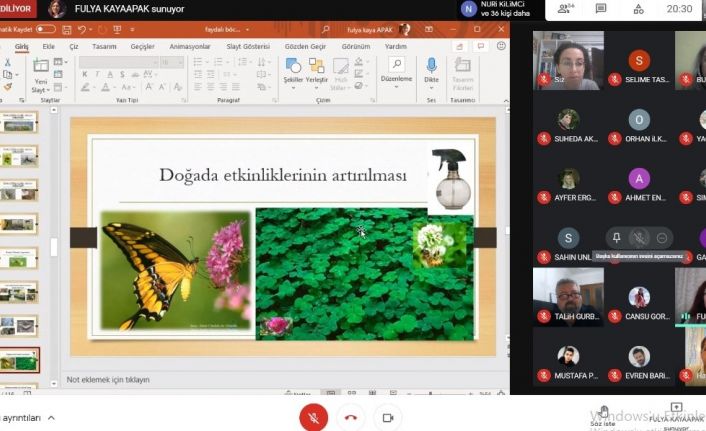Toggle underline A formatting button
Viewport: 706px width, 431px height.
(109, 74)
